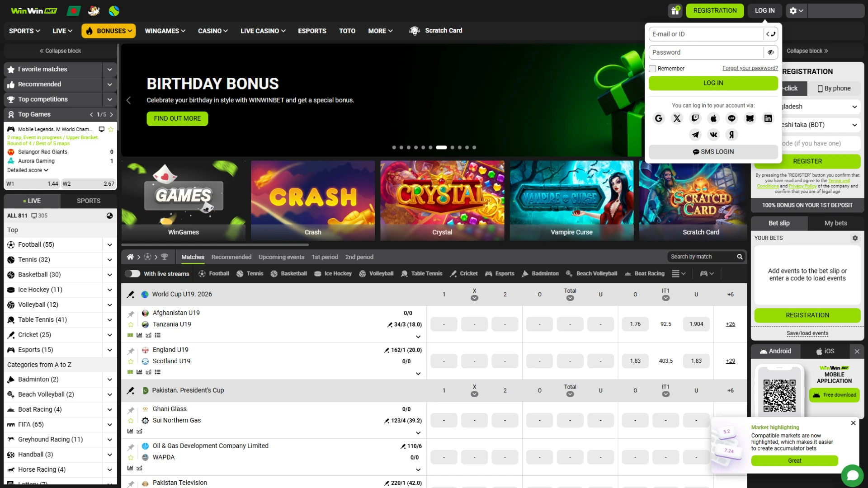Expand Football sport category
This screenshot has width=868, height=488.
click(109, 245)
